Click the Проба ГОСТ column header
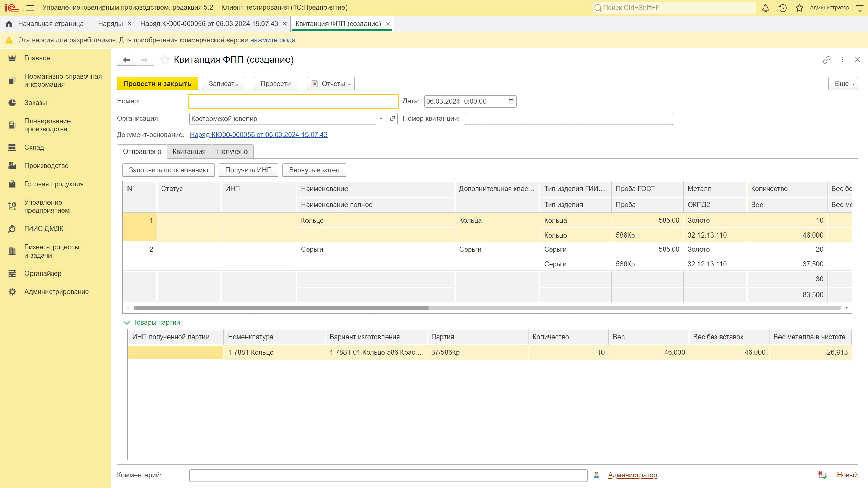Viewport: 868px width, 488px height. pyautogui.click(x=647, y=189)
